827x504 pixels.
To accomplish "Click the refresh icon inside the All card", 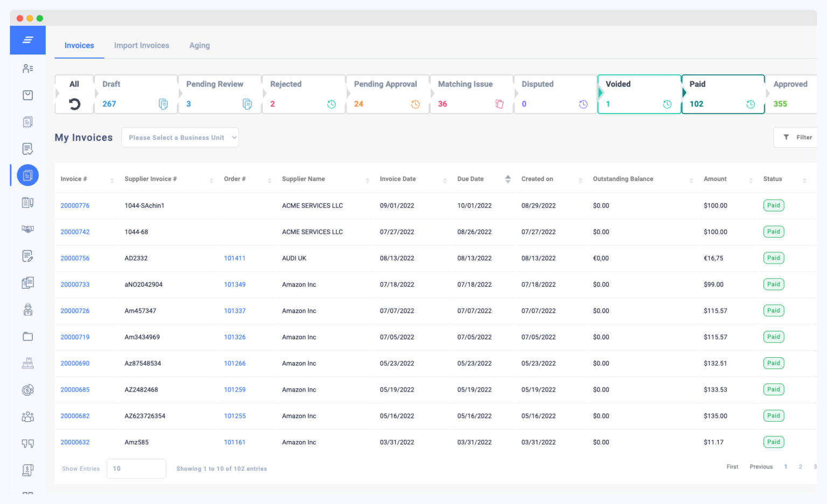I will [74, 104].
